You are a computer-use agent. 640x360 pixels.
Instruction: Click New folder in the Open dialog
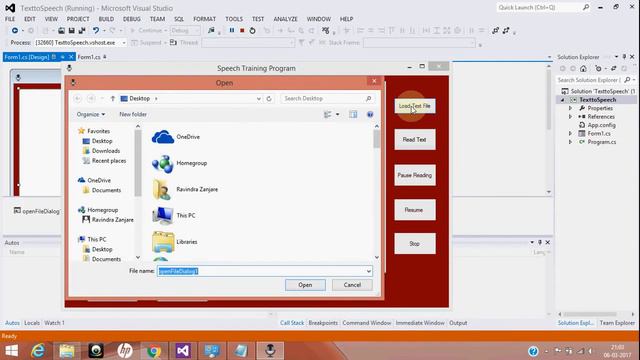133,114
